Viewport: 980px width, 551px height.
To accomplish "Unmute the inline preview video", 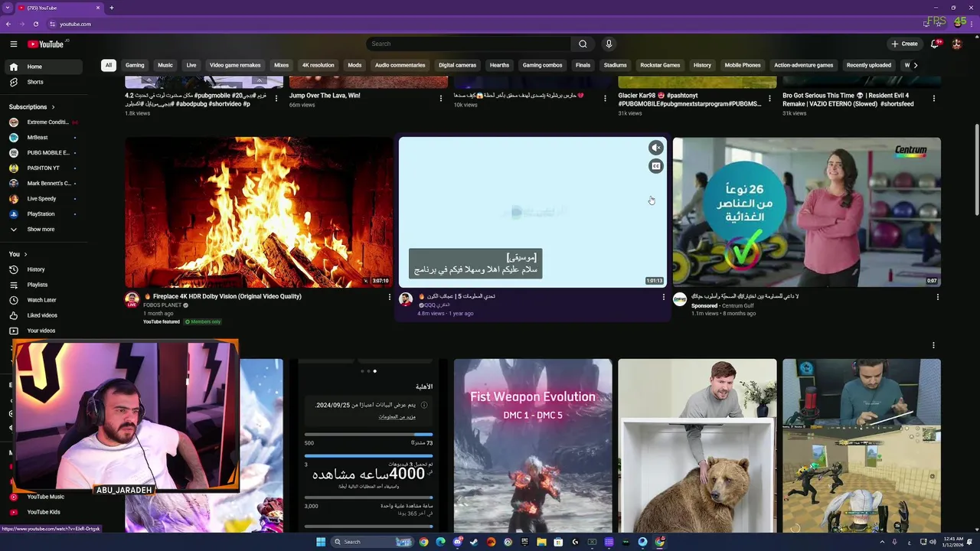I will (656, 148).
